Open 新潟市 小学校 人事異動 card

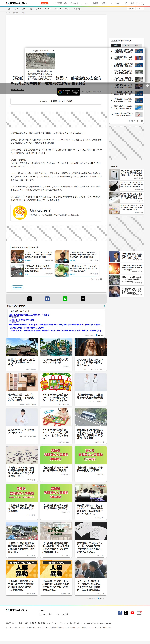tap(56, 578)
